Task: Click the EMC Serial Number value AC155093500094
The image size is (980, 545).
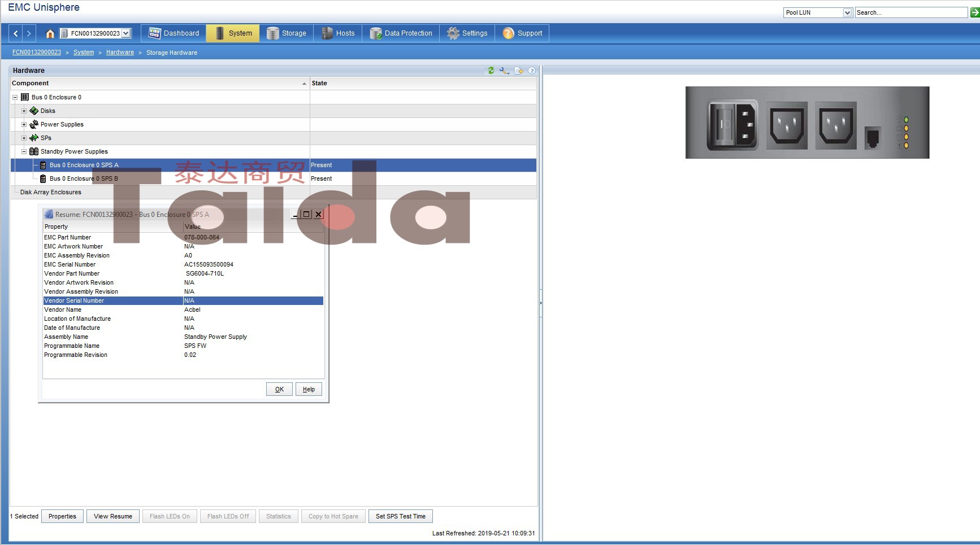Action: pyautogui.click(x=209, y=264)
